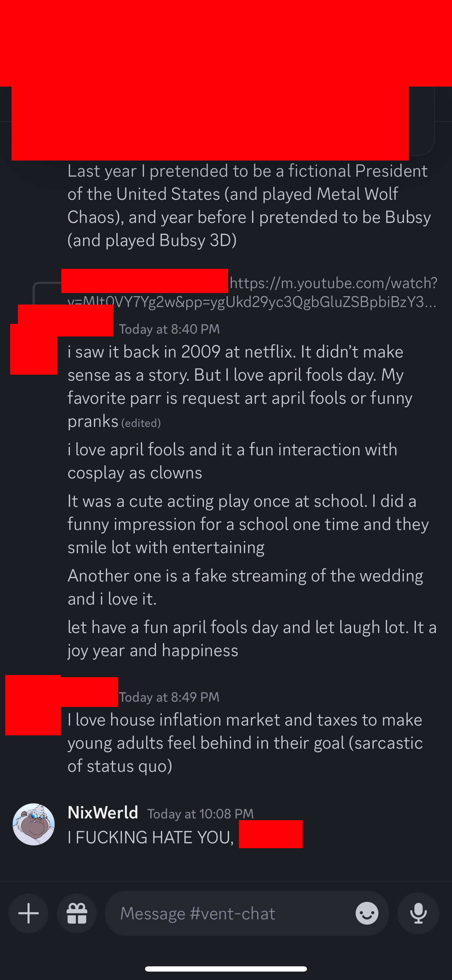This screenshot has width=452, height=980.
Task: Tap NixWerld's gorilla avatar
Action: point(34,824)
